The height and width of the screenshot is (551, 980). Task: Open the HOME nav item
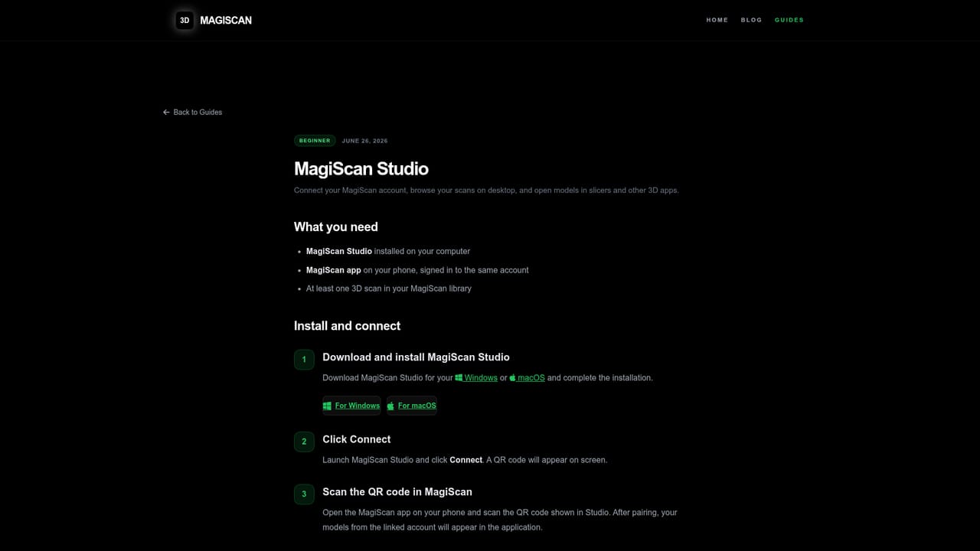(x=717, y=20)
